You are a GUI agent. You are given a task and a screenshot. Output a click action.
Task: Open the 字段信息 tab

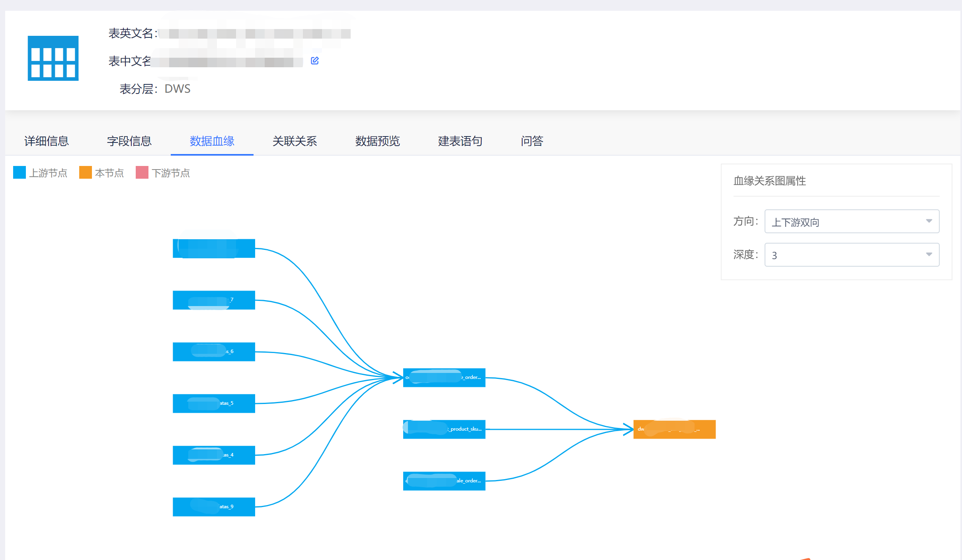tap(129, 141)
